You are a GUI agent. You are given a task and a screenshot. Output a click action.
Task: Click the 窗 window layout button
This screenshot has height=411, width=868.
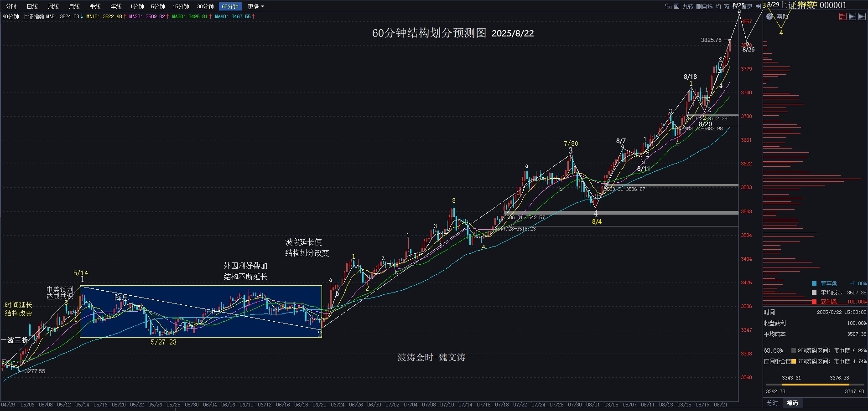[x=727, y=6]
